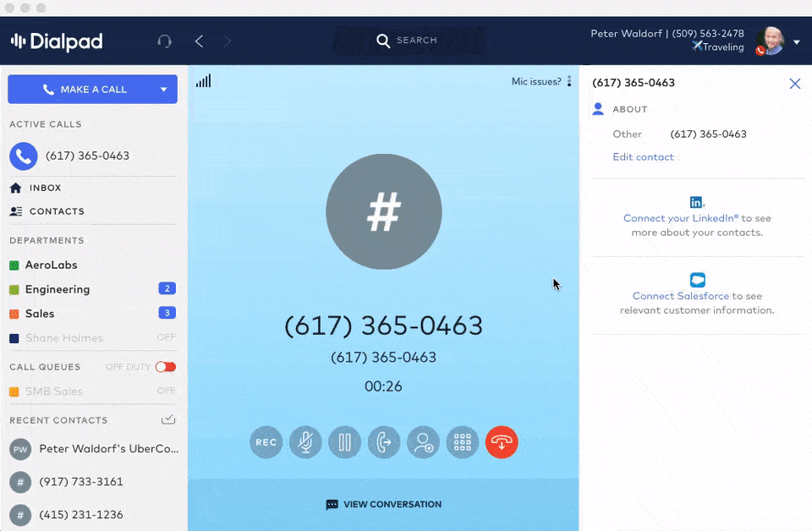This screenshot has width=812, height=531.
Task: Toggle the Off Duty call queue switch
Action: (x=166, y=367)
